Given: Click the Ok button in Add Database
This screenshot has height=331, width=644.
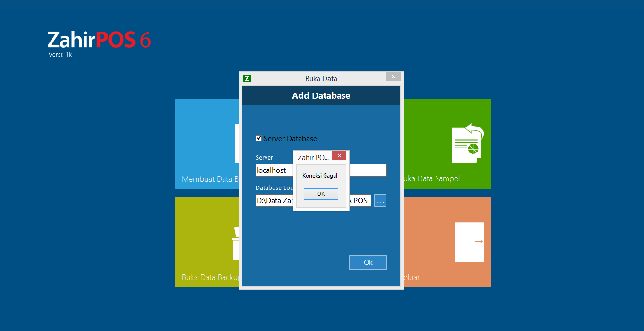Looking at the screenshot, I should tap(368, 263).
